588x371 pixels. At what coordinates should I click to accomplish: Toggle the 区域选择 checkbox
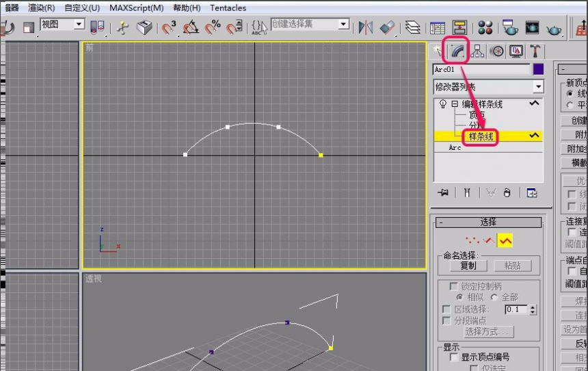[x=446, y=309]
